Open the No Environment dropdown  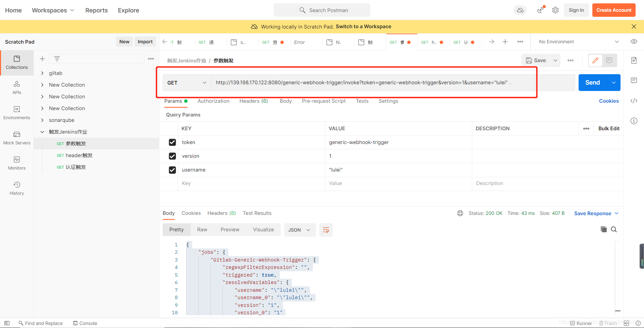click(579, 42)
